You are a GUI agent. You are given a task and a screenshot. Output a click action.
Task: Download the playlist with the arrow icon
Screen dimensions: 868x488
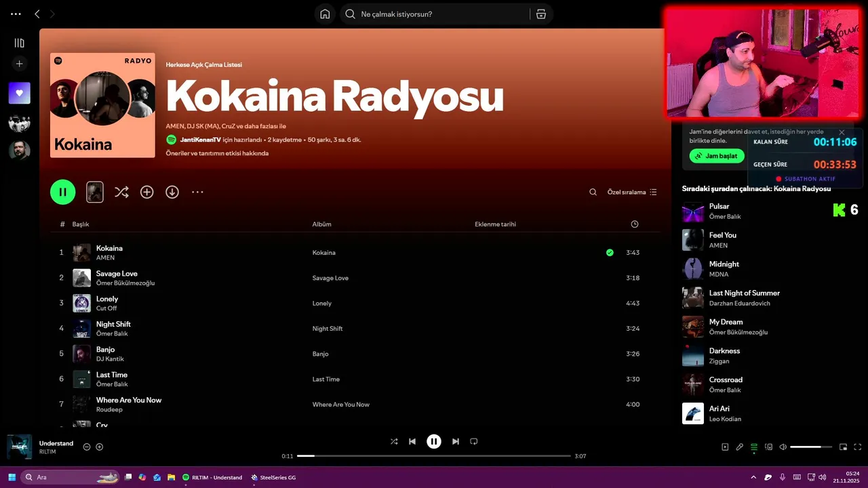172,192
